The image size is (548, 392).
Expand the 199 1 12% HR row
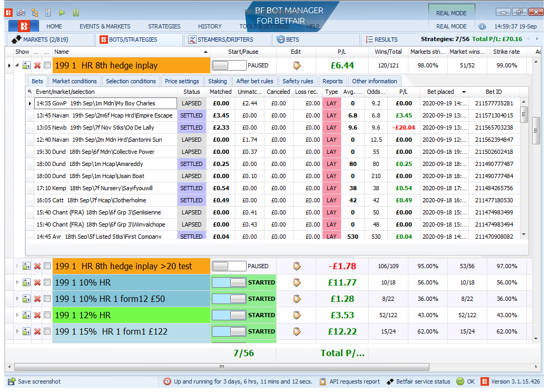[17, 315]
